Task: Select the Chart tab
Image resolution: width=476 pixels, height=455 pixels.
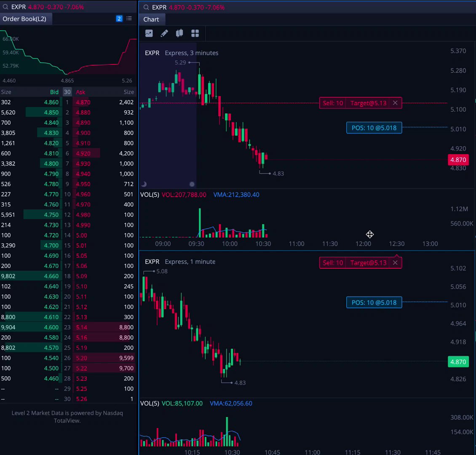Action: point(151,19)
